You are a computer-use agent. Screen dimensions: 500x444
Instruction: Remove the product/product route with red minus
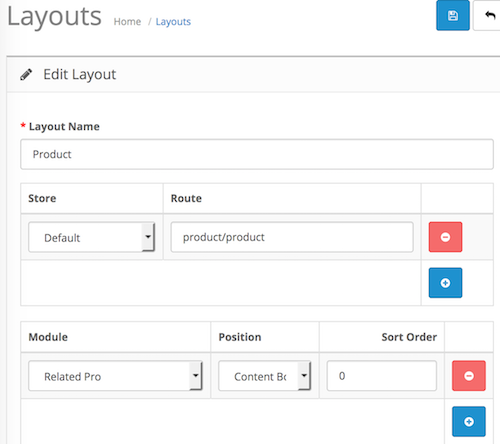[445, 237]
